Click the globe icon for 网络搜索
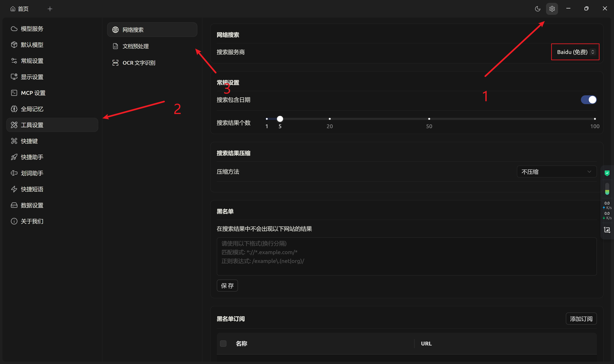614x364 pixels. coord(115,30)
